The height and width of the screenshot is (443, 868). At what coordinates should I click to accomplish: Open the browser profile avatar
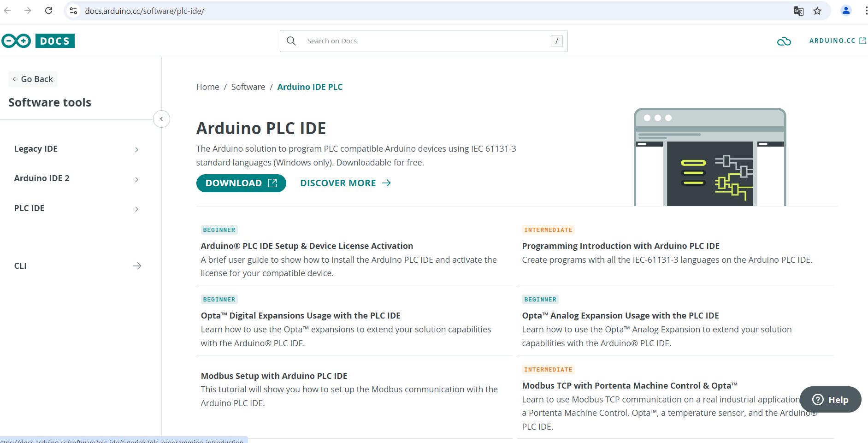846,11
